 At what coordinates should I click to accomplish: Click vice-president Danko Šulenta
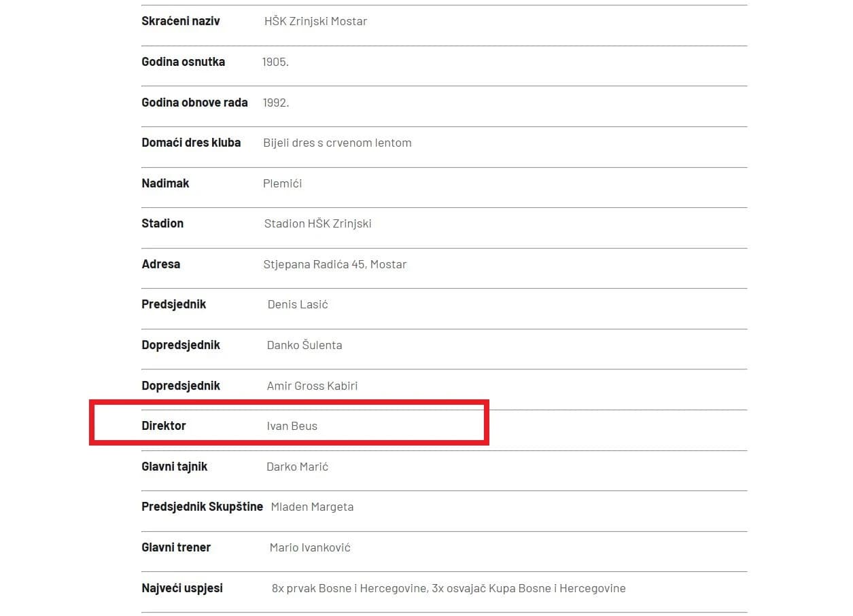[x=304, y=345]
